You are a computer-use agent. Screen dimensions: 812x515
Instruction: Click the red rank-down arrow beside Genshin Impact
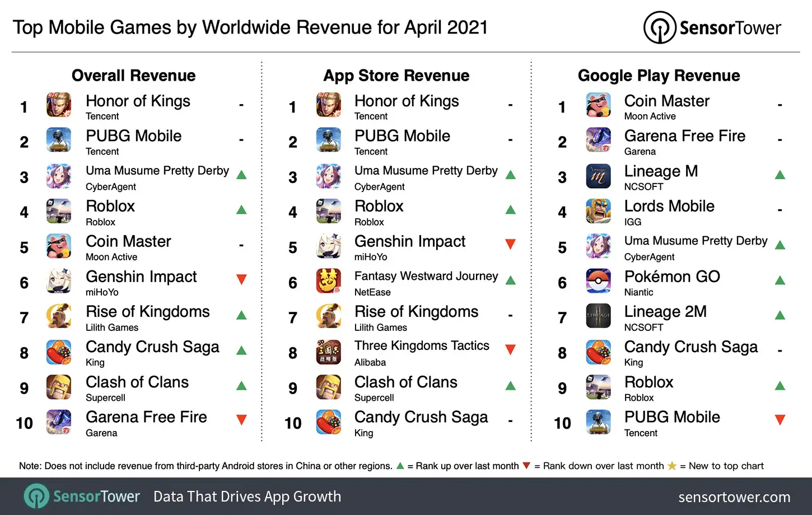(241, 279)
